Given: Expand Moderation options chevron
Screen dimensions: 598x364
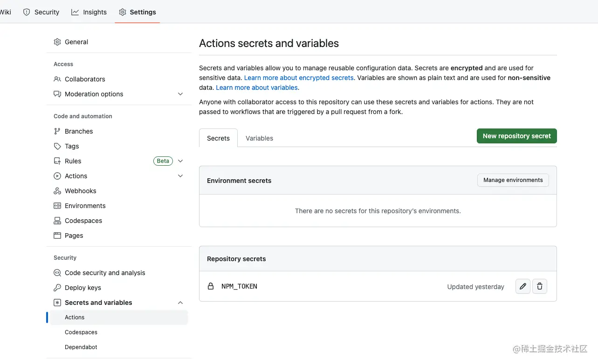Looking at the screenshot, I should tap(180, 94).
